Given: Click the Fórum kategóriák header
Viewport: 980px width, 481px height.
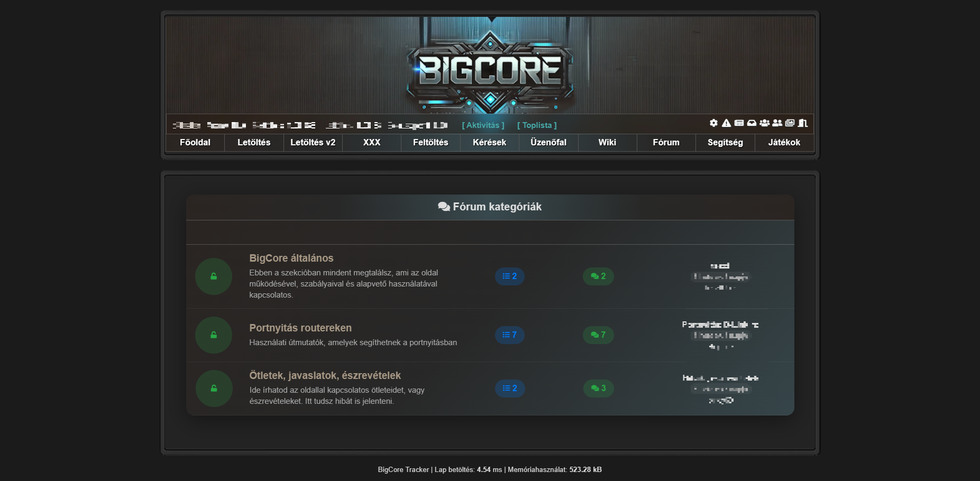Looking at the screenshot, I should pyautogui.click(x=490, y=207).
